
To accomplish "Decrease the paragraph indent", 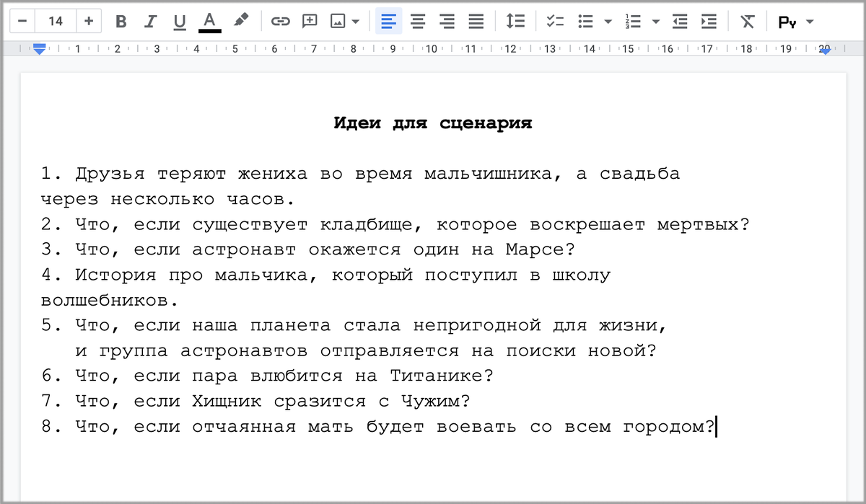I will (680, 22).
